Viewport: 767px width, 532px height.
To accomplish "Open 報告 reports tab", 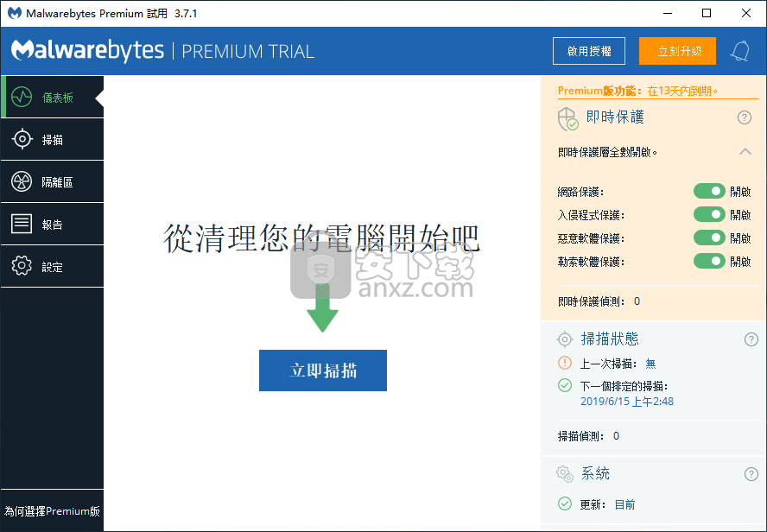I will (52, 225).
